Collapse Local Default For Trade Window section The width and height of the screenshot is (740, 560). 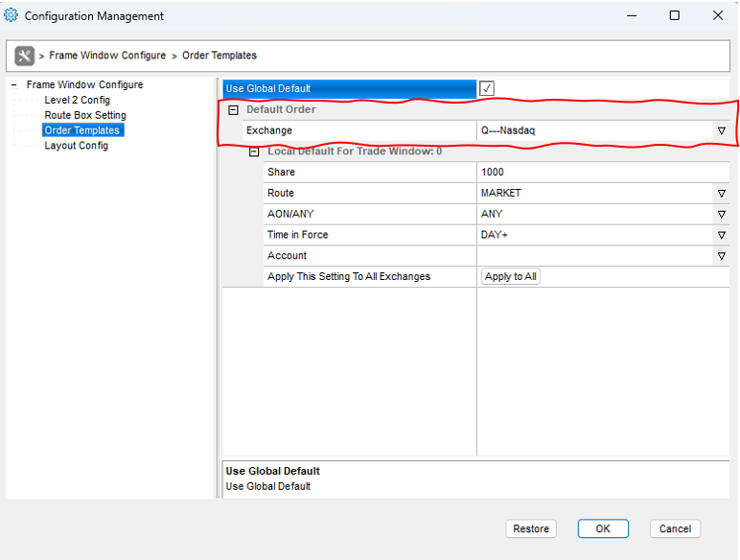pos(254,152)
